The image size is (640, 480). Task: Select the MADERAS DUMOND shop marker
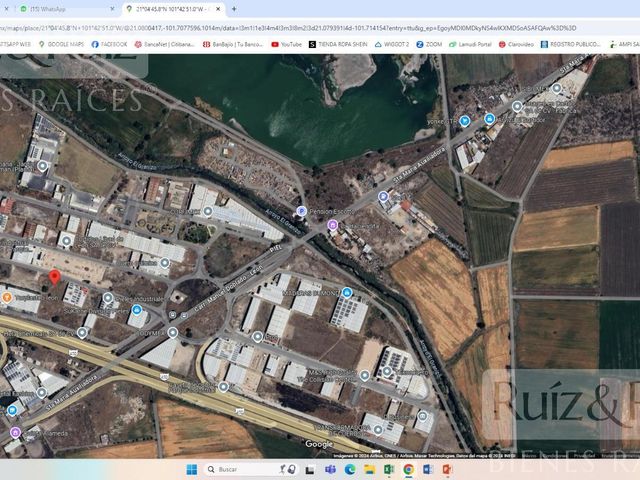click(347, 292)
